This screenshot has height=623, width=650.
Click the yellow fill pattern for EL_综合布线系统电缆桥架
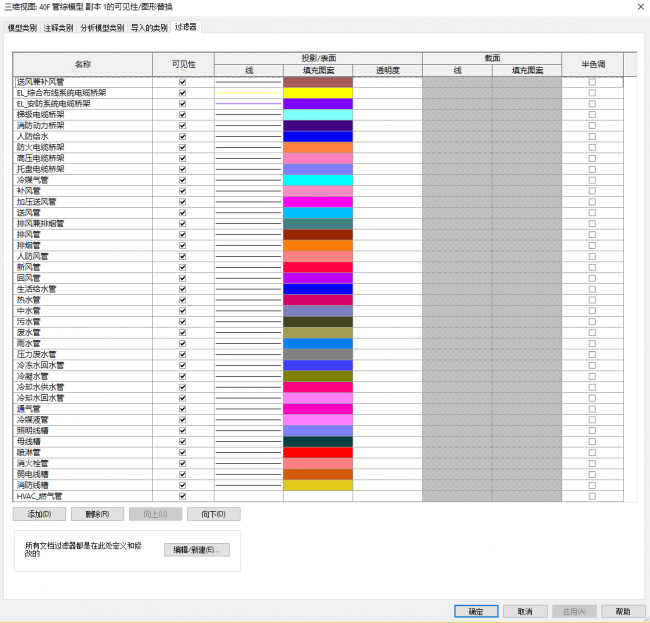[318, 93]
